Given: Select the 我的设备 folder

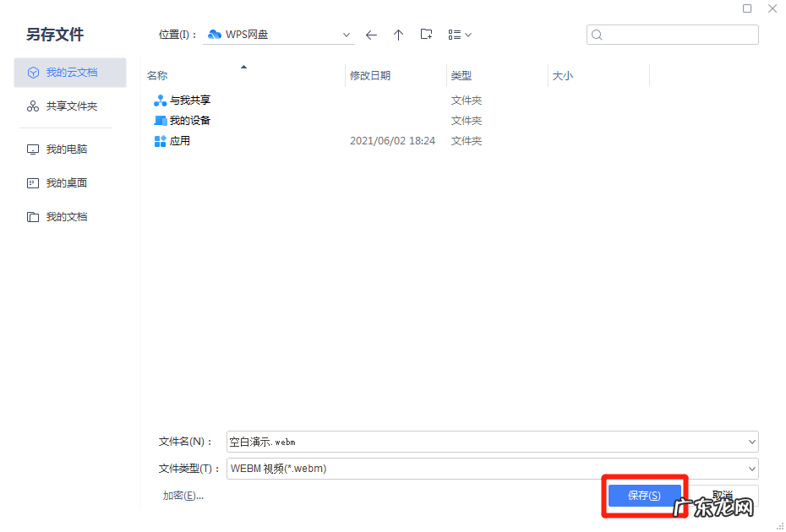Looking at the screenshot, I should (x=189, y=121).
